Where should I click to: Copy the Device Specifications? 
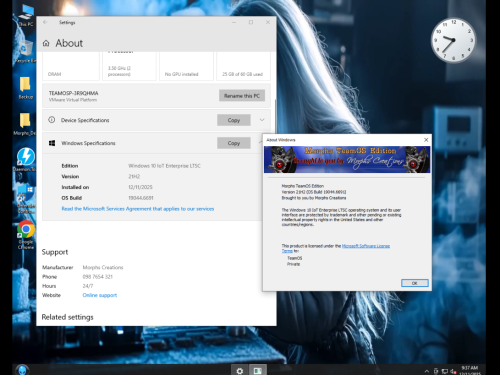[234, 120]
